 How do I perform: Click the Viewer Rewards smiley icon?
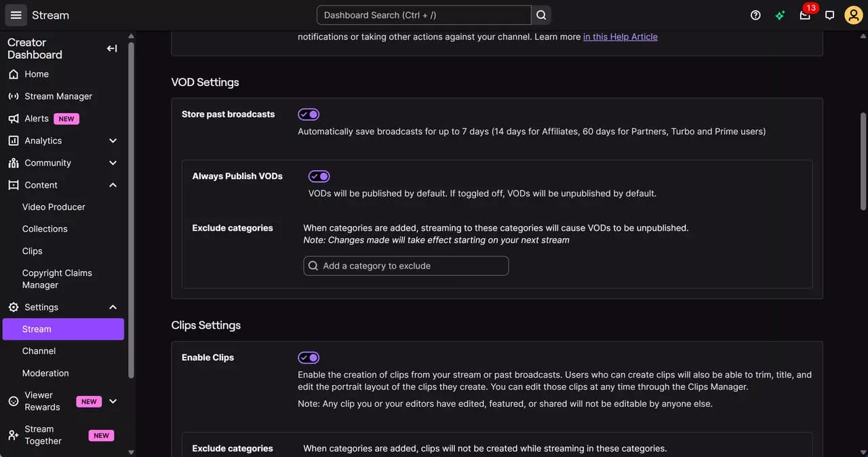pyautogui.click(x=14, y=401)
